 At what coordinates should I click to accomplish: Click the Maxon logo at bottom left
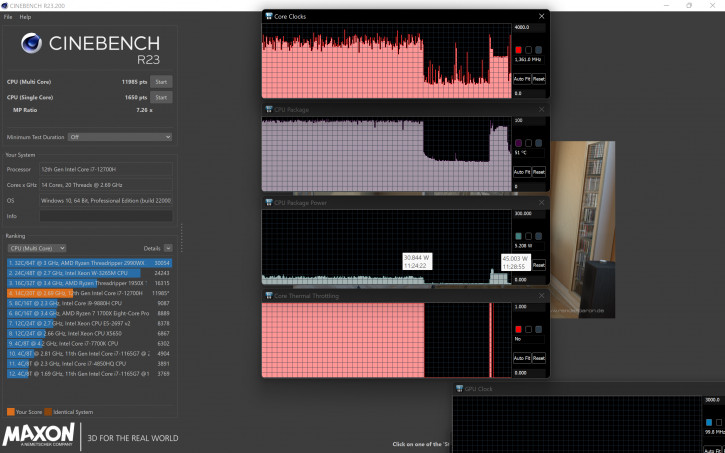[38, 435]
